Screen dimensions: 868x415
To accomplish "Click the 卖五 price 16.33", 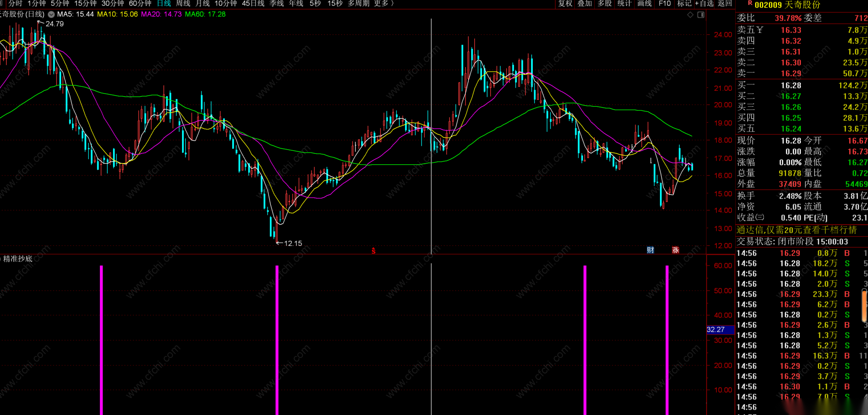I will click(791, 30).
